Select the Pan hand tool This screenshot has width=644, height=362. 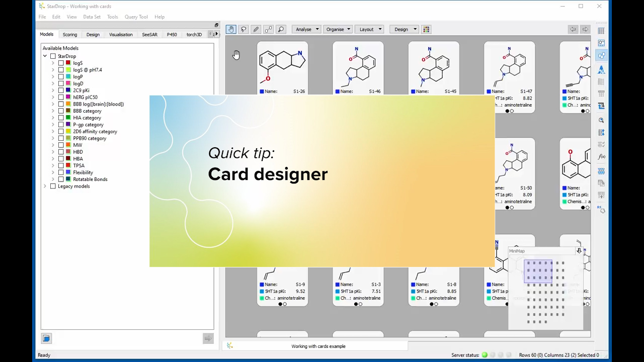231,29
